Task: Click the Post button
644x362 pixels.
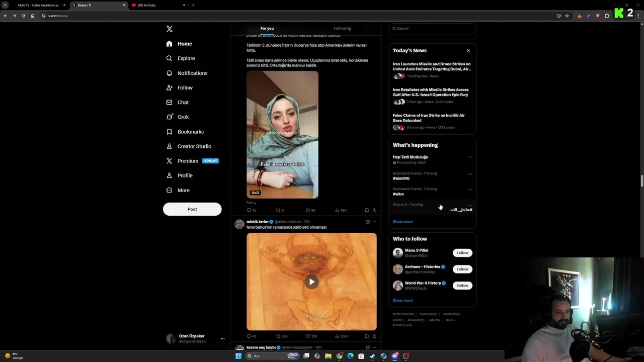Action: (x=192, y=209)
